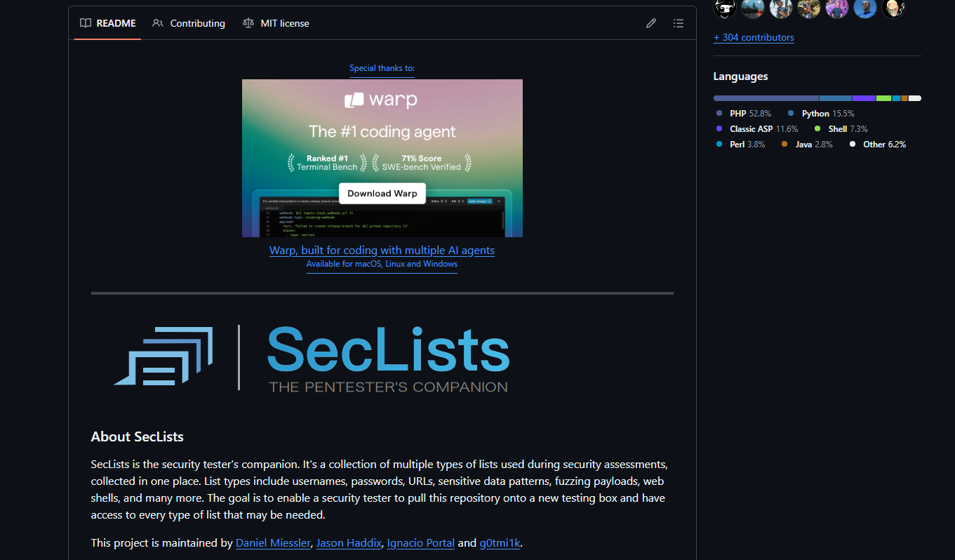Screen dimensions: 955x560
Task: Click "The #1 coding agent" banner text
Action: tap(382, 131)
